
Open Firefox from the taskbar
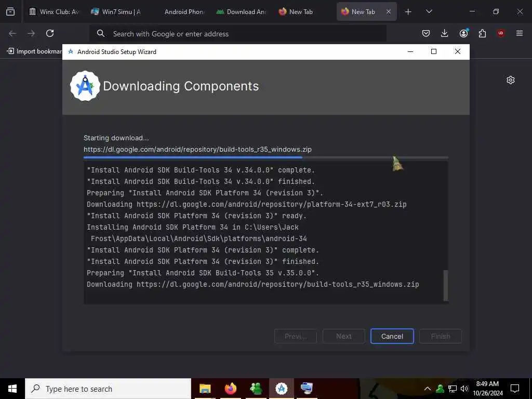point(230,389)
